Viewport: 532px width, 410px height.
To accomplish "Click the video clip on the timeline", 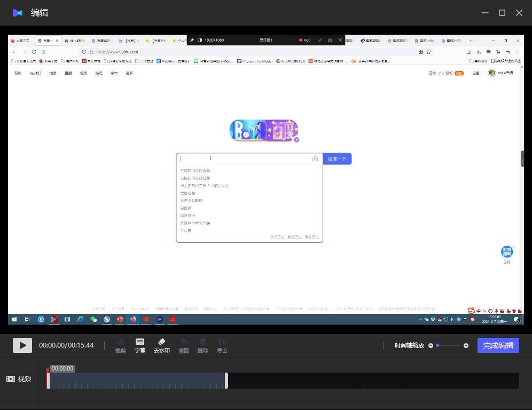I will [x=137, y=381].
